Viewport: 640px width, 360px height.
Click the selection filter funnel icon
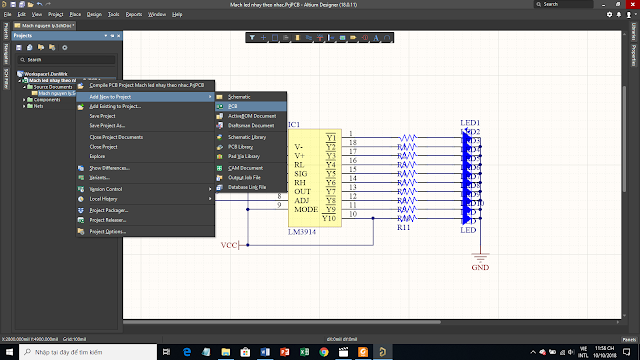tap(252, 38)
